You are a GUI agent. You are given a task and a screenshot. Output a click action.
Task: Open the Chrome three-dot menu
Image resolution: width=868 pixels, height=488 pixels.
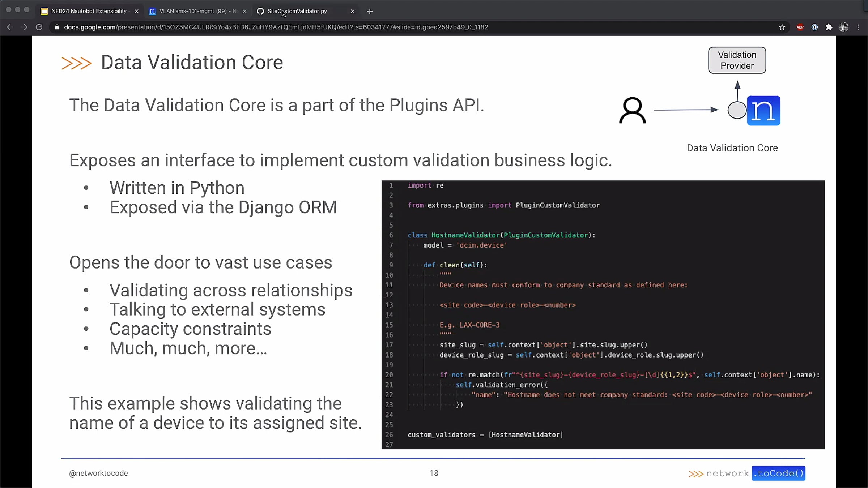pos(858,27)
